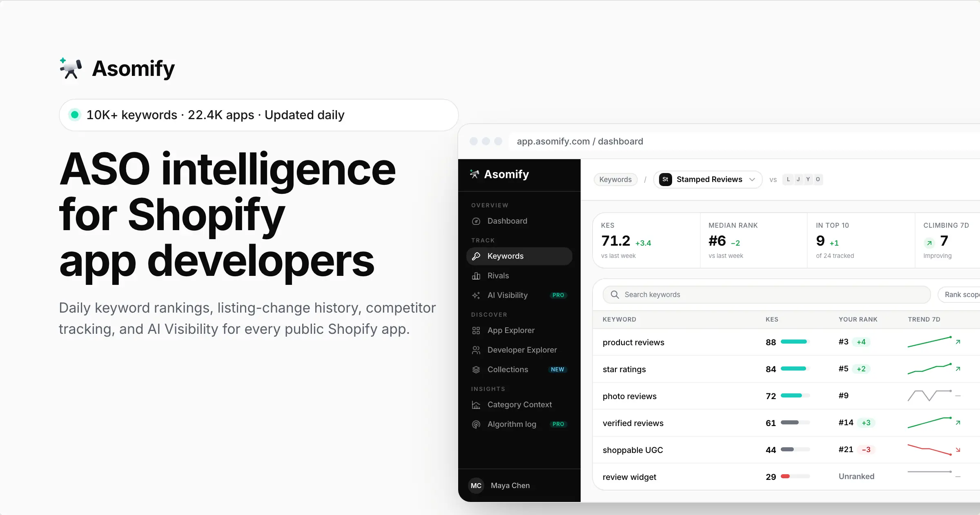Click the magnifier icon in Search keywords
The image size is (980, 515).
[x=615, y=295]
